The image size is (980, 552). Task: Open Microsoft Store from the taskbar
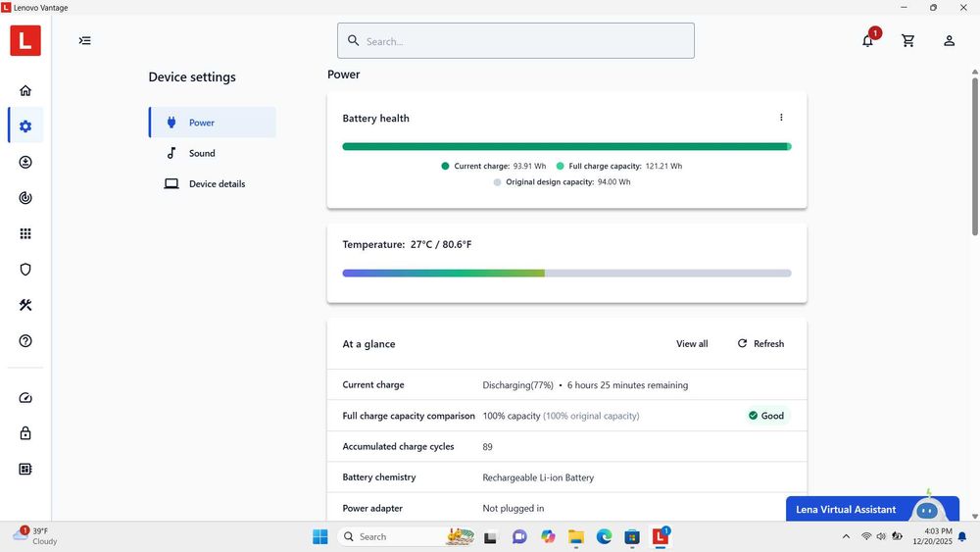[632, 537]
